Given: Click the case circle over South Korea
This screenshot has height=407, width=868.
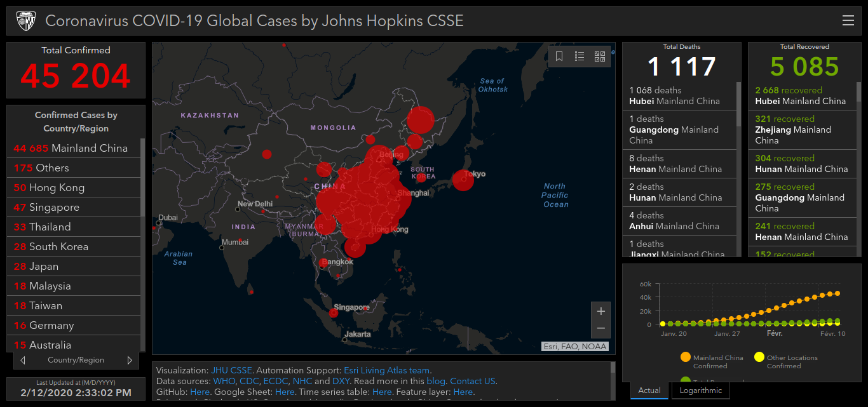Looking at the screenshot, I should [421, 177].
